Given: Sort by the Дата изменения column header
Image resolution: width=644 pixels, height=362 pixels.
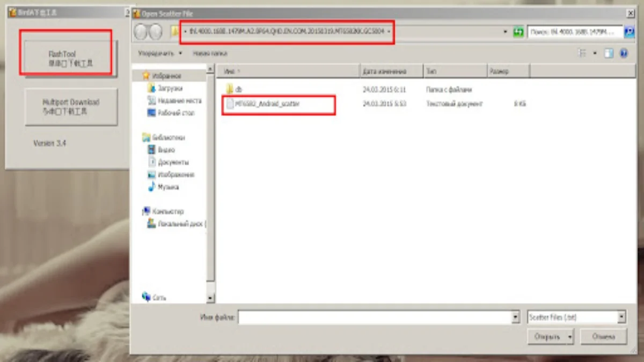Looking at the screenshot, I should point(391,71).
